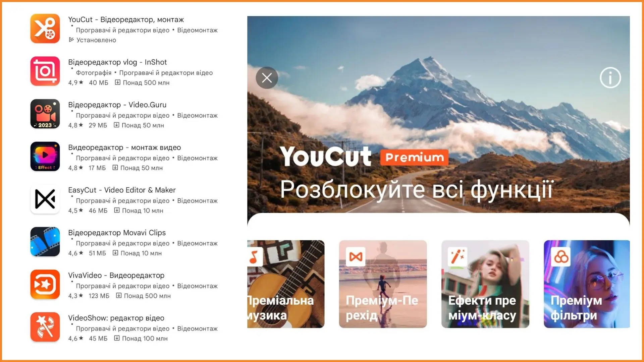This screenshot has width=644, height=362.
Task: Open the 'Видеоредактор - монтаж видео' listing title
Action: pos(124,147)
